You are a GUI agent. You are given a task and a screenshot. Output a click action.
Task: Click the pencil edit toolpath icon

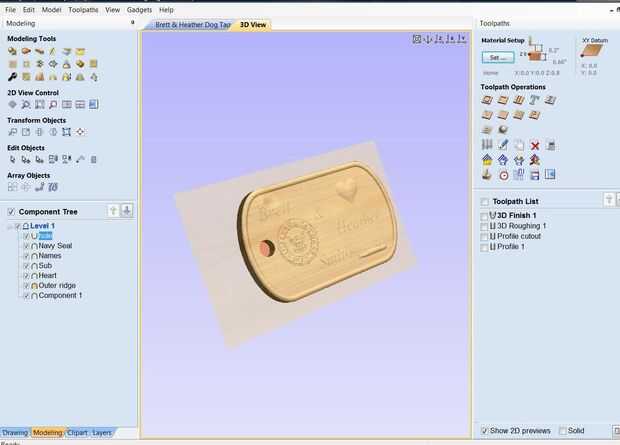tap(503, 145)
